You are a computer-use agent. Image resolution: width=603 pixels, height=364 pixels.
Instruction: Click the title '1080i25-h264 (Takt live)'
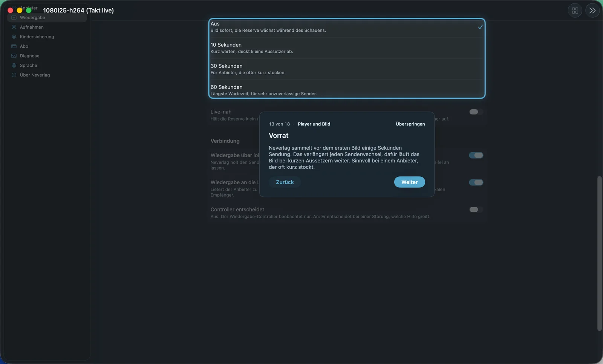78,11
